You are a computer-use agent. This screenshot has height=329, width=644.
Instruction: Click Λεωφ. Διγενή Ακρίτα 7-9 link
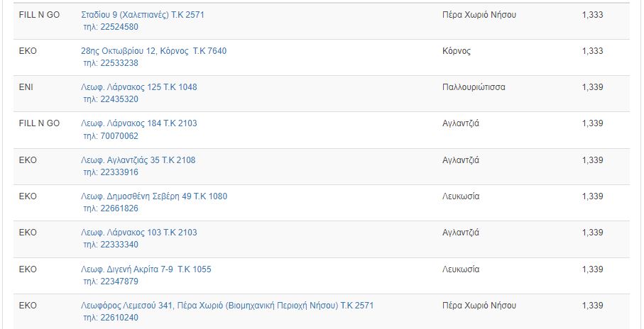[146, 269]
